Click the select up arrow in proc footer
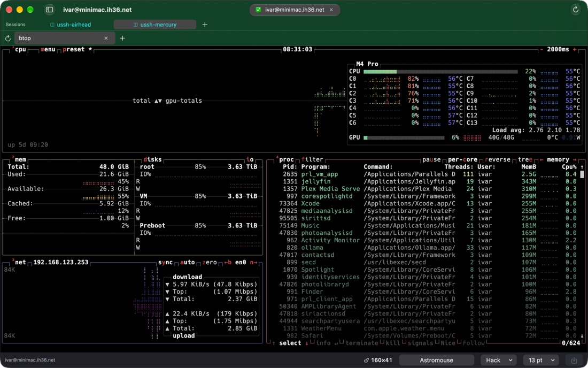The image size is (588, 368). coord(274,343)
